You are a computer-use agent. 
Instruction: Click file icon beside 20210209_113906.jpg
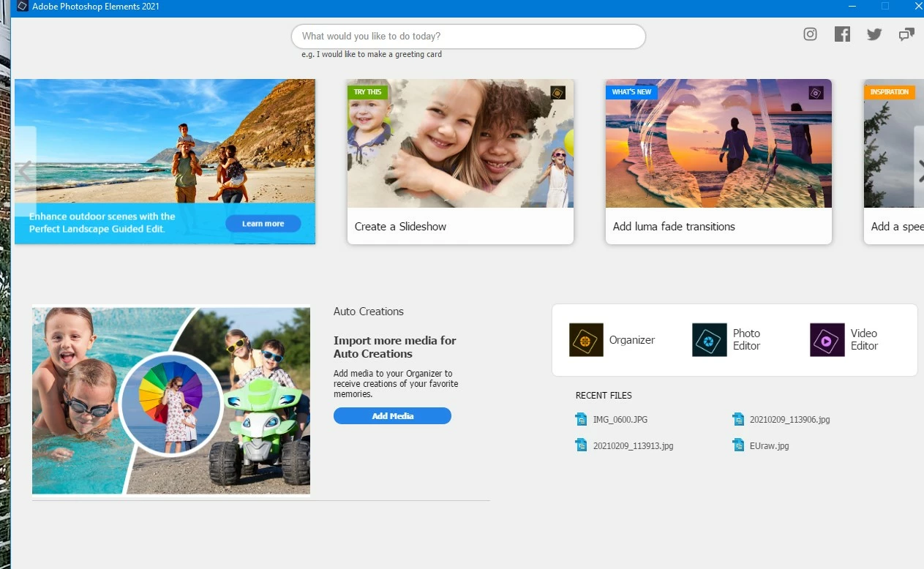pyautogui.click(x=738, y=419)
